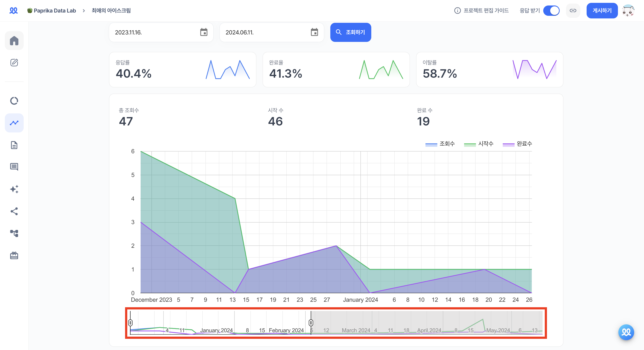The width and height of the screenshot is (644, 350).
Task: Click May 2024 in timeline navigator
Action: click(498, 330)
